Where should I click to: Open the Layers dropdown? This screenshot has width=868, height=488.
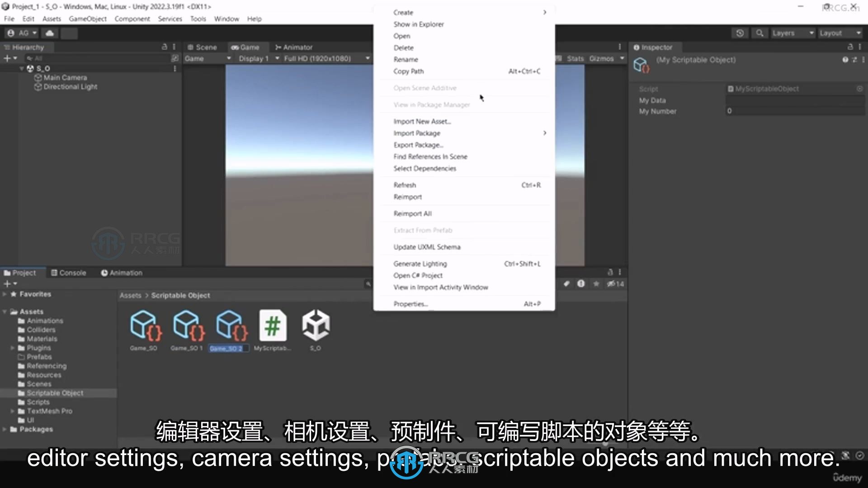tap(793, 33)
